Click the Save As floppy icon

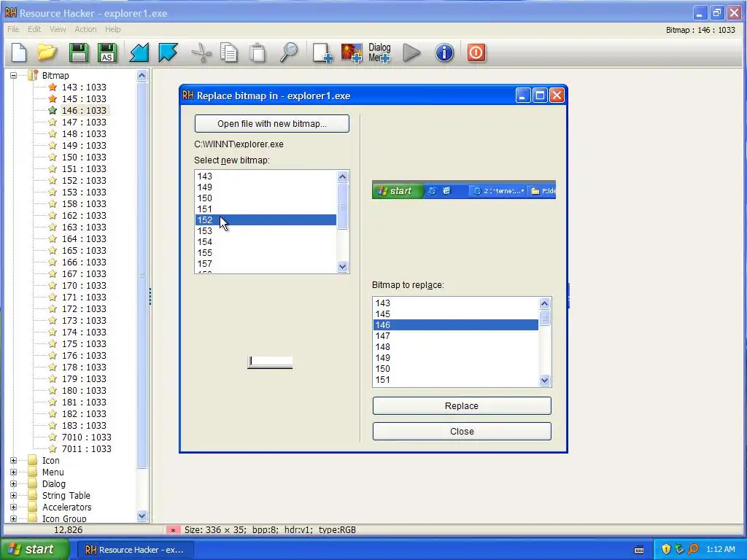tap(107, 52)
